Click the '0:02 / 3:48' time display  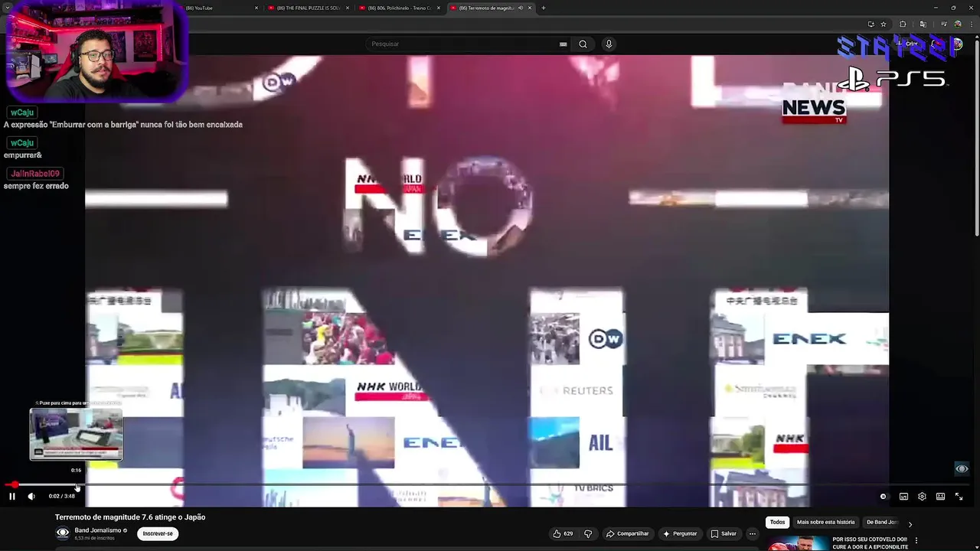62,497
